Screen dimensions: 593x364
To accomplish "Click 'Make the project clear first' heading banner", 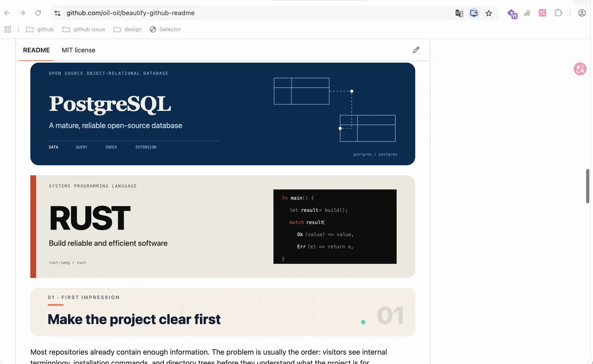I will (x=223, y=312).
